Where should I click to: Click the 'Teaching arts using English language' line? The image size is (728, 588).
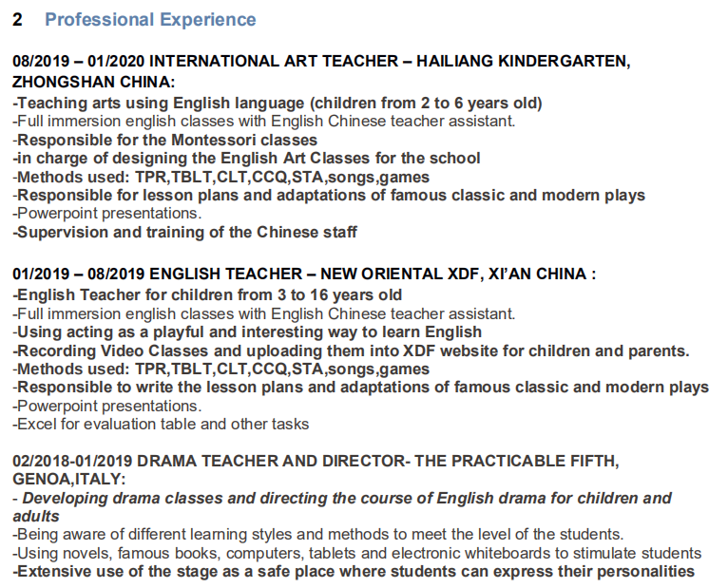click(x=278, y=103)
